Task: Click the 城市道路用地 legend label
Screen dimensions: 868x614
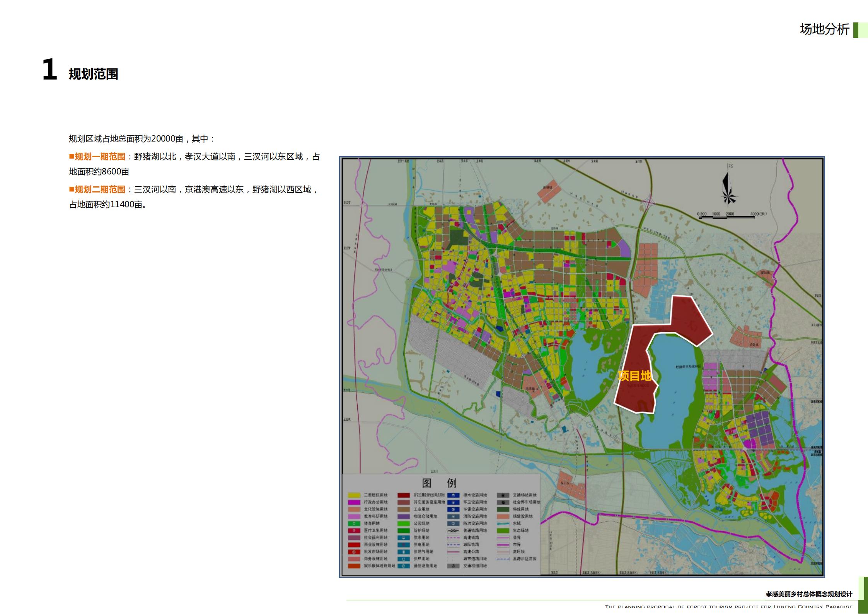Action: (475, 559)
